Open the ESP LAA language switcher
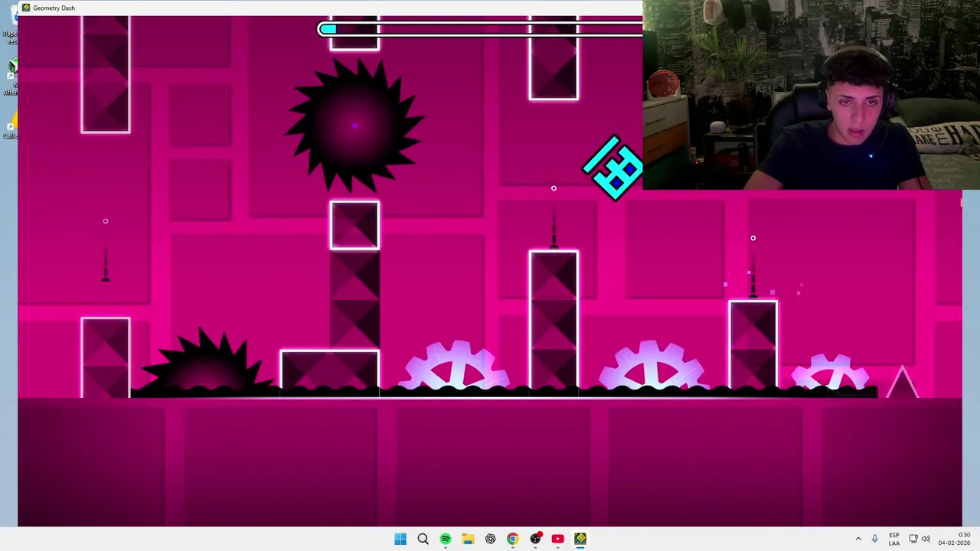 point(894,539)
